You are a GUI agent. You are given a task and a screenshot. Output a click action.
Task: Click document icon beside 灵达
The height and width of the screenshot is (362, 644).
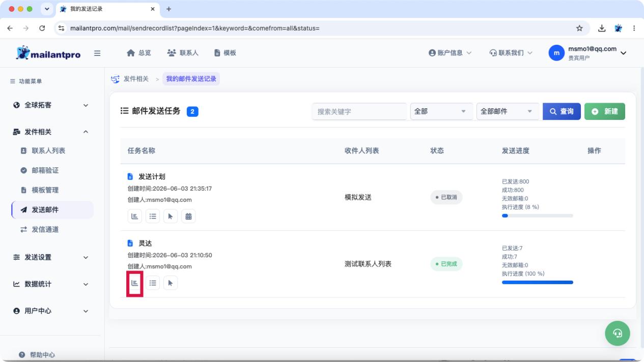(x=130, y=244)
